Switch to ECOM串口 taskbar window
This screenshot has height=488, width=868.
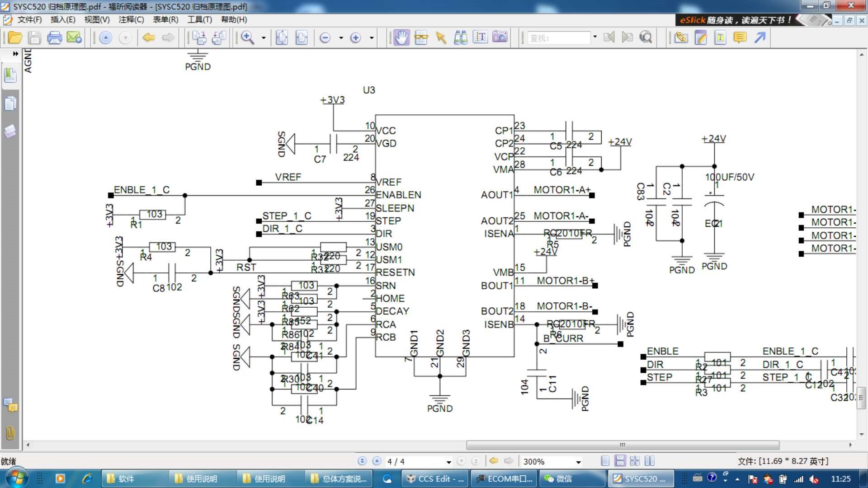coord(504,479)
